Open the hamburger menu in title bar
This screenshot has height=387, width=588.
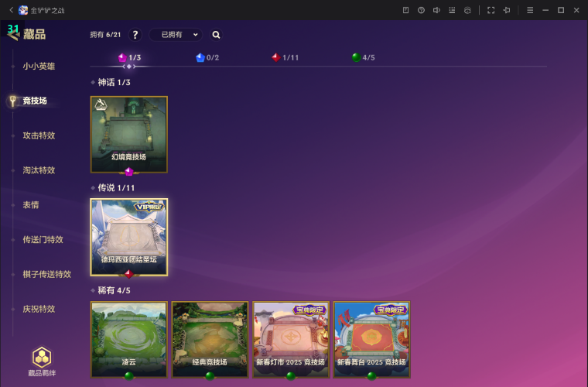(530, 10)
